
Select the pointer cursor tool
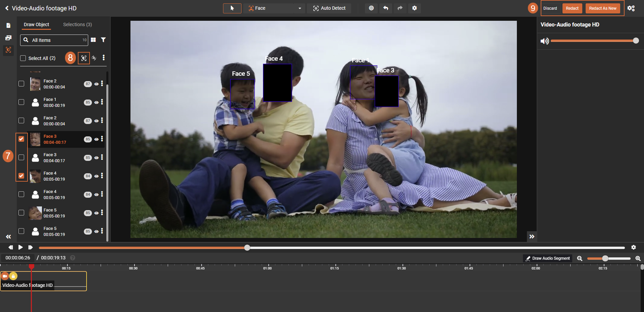[x=232, y=8]
